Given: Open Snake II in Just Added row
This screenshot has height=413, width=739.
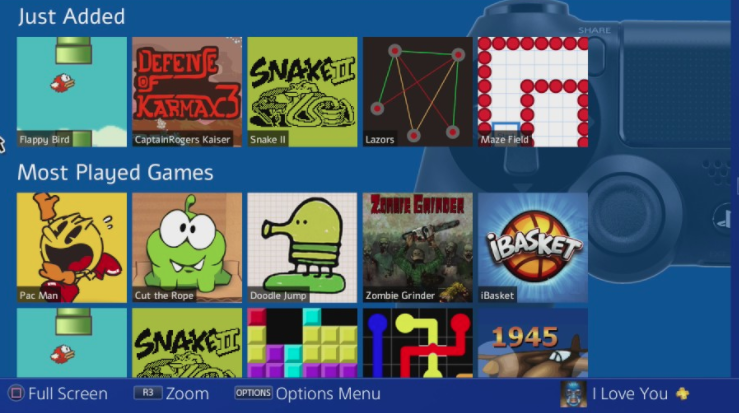Looking at the screenshot, I should 302,92.
